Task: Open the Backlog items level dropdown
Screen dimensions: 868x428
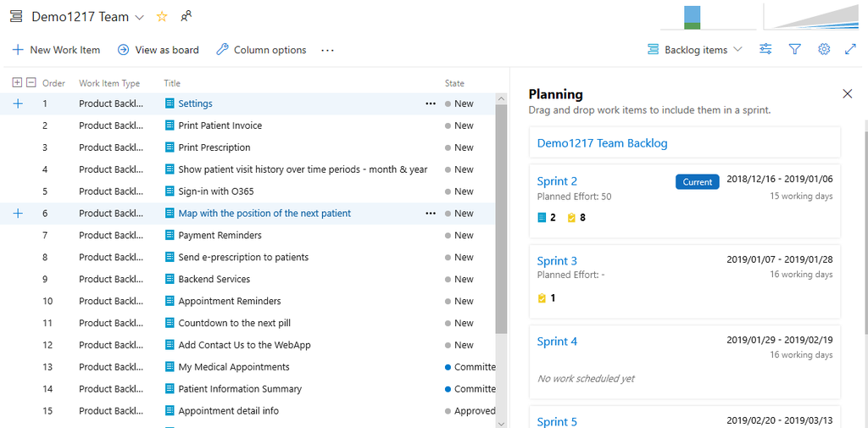Action: [x=695, y=49]
